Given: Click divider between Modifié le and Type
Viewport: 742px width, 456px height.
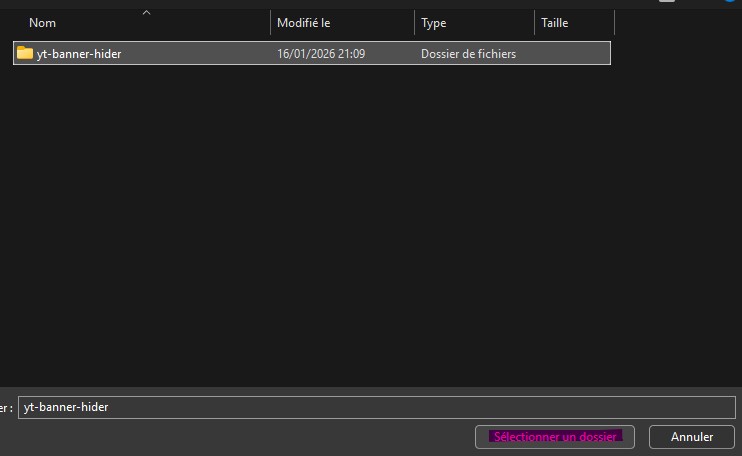Looking at the screenshot, I should [x=414, y=23].
